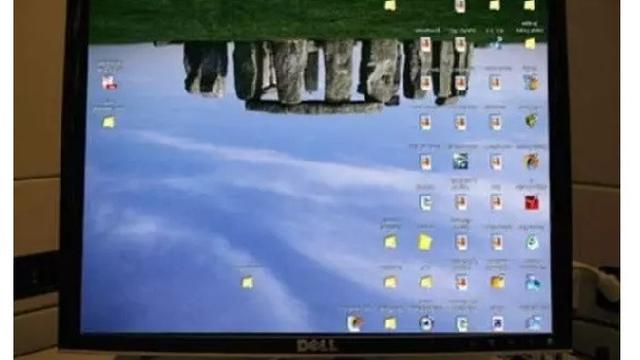The height and width of the screenshot is (360, 640).
Task: Select the red square desktop icon
Action: (531, 203)
